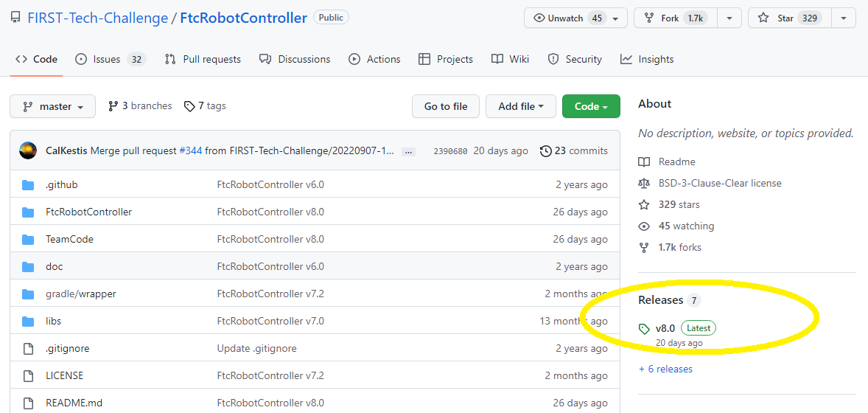
Task: Expand the master branch dropdown
Action: [x=52, y=107]
